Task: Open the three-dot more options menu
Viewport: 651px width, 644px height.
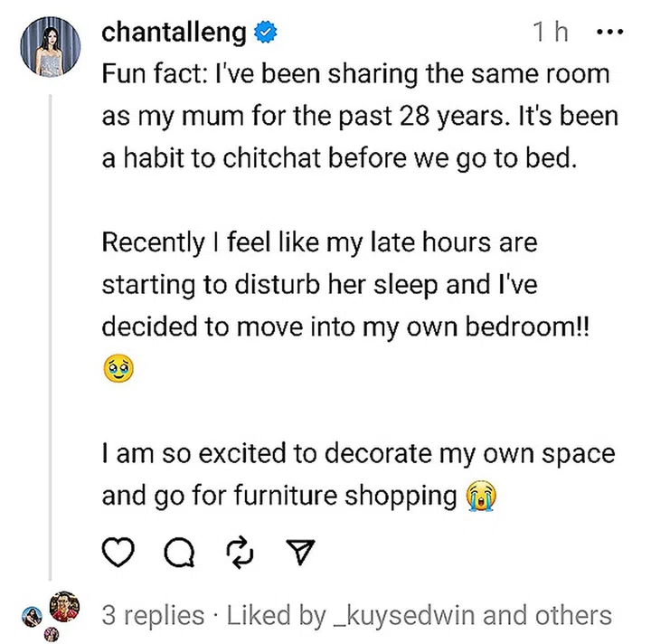Action: click(611, 33)
